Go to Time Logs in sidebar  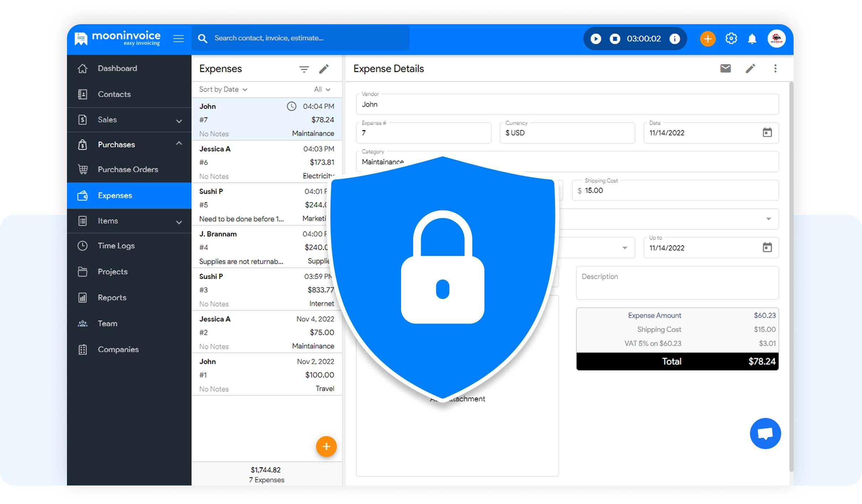click(116, 246)
